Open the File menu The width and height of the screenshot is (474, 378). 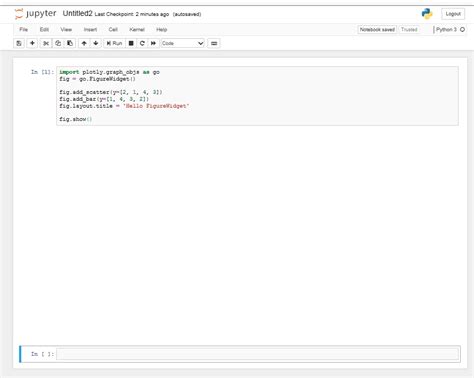(23, 29)
